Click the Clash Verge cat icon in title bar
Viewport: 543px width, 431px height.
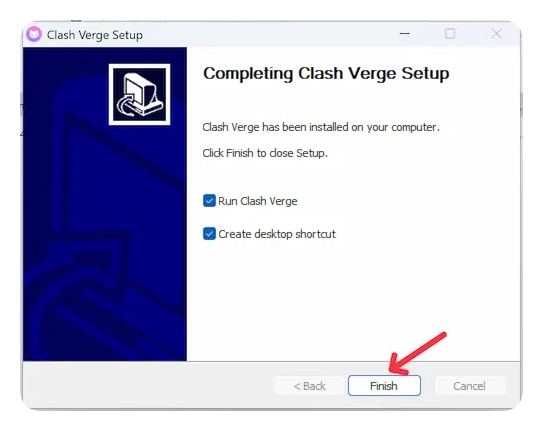(34, 34)
